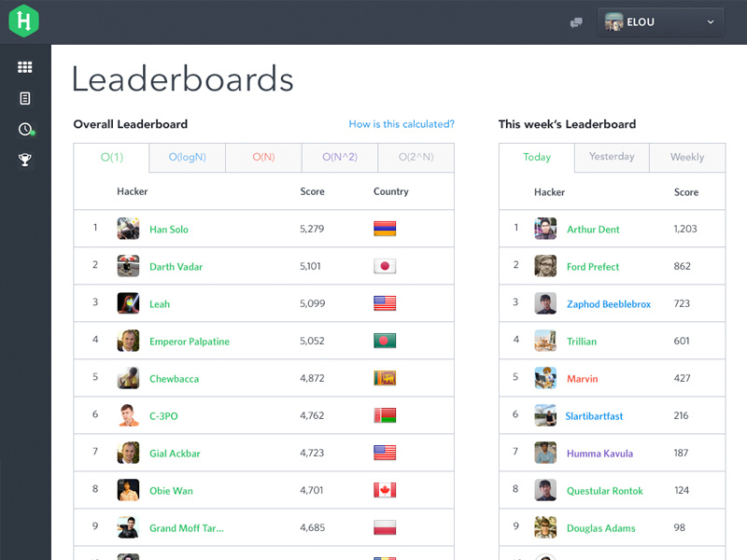Click Arthur Dent's avatar
The height and width of the screenshot is (560, 747).
click(545, 229)
